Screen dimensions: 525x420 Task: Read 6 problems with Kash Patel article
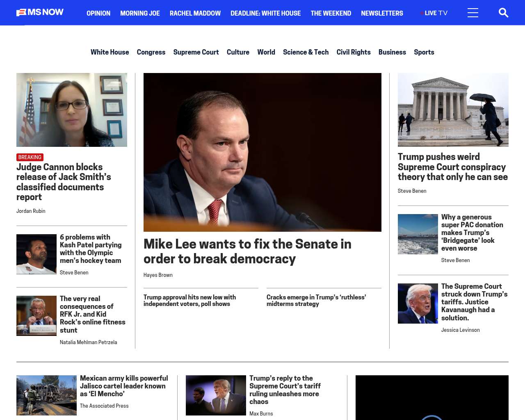[91, 249]
